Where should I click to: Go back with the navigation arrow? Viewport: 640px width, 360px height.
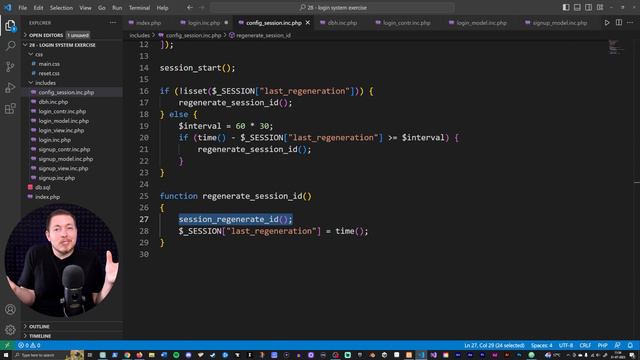pos(190,7)
